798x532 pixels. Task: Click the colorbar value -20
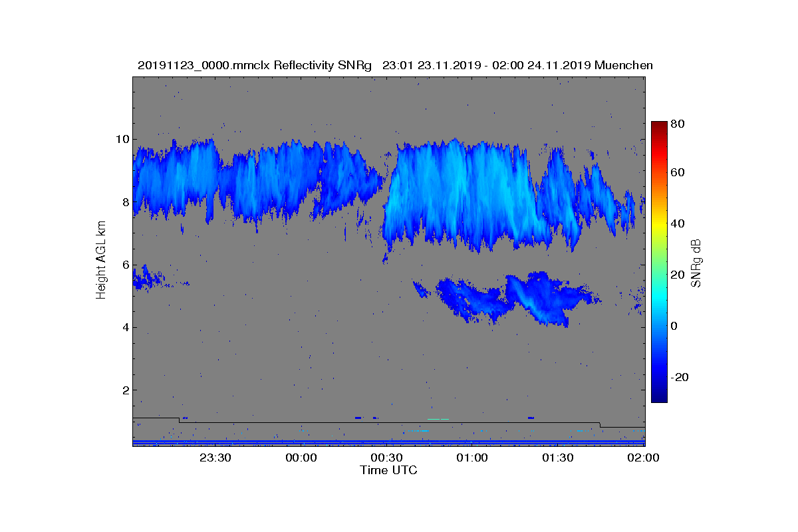[x=678, y=377]
